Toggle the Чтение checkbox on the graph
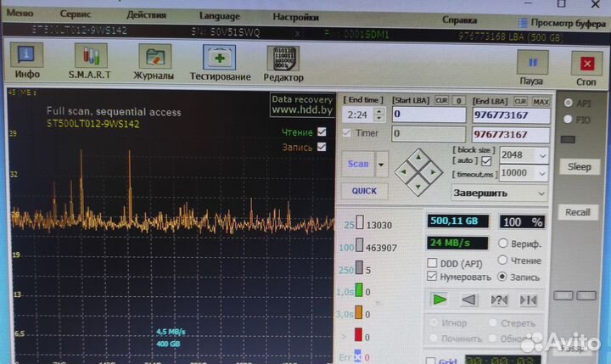 [x=322, y=132]
